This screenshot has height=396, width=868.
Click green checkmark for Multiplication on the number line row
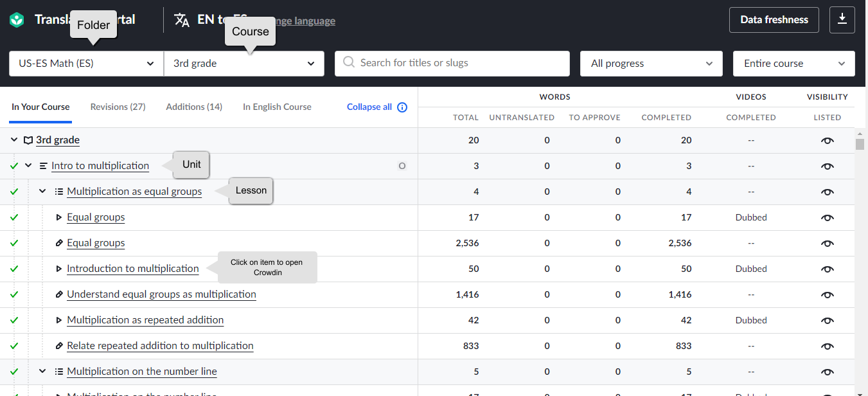point(14,372)
